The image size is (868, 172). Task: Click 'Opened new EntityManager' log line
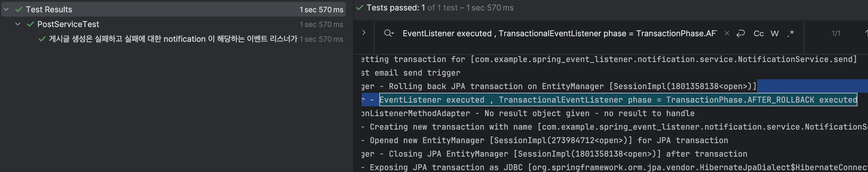[545, 140]
